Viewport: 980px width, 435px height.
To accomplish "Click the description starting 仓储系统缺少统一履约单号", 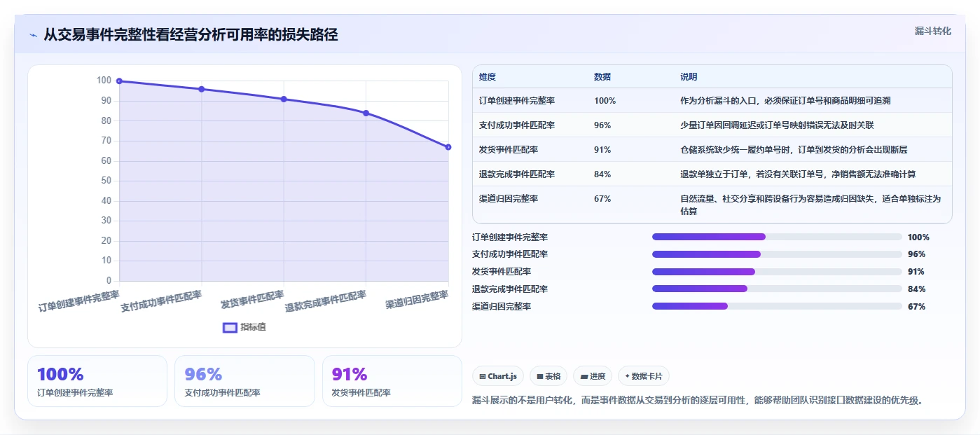I will 794,150.
